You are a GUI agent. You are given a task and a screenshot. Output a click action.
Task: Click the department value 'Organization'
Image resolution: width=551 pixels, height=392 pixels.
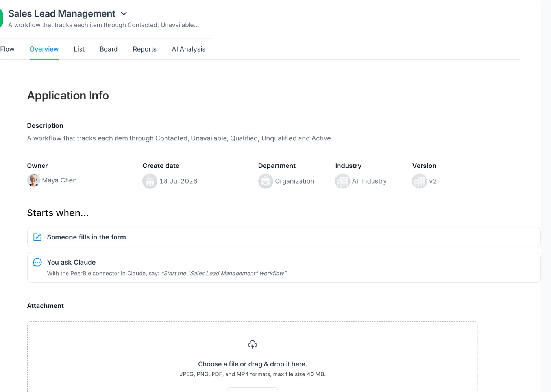[294, 181]
